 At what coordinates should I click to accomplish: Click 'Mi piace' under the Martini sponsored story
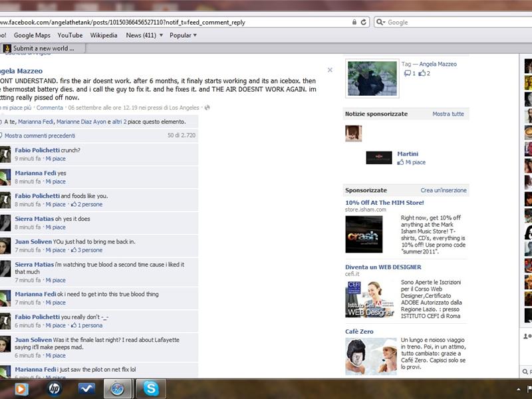416,162
